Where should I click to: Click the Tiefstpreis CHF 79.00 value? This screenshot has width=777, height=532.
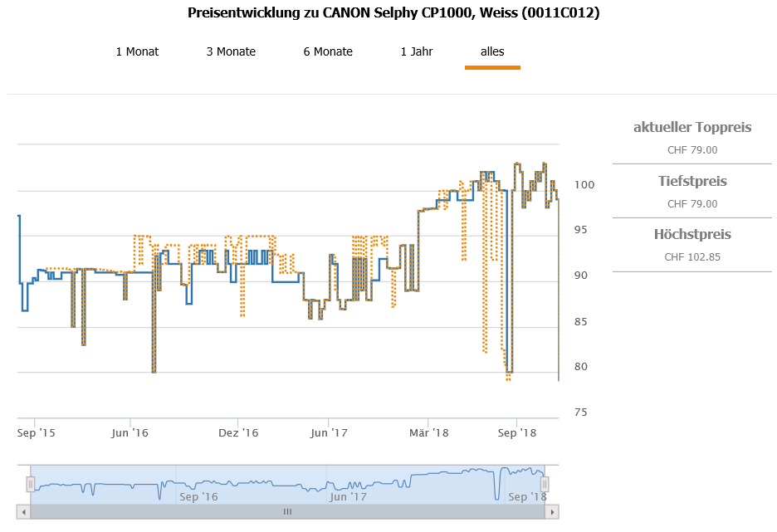pos(692,203)
